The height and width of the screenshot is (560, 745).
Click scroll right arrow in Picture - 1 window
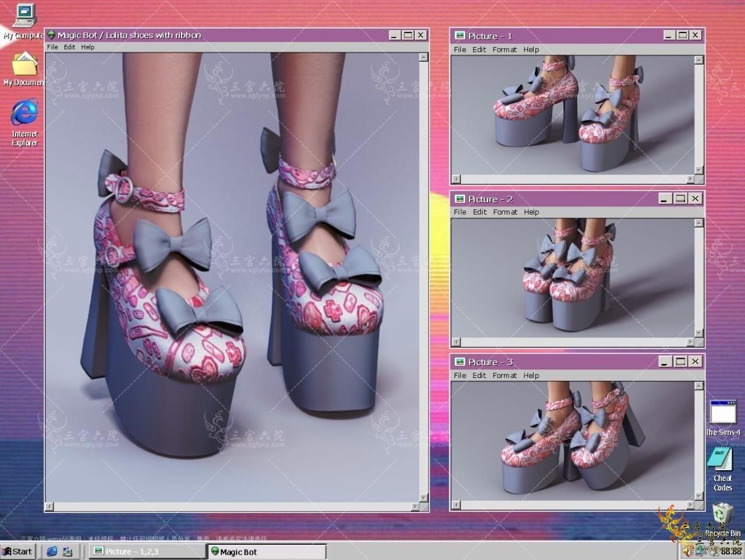(x=690, y=179)
